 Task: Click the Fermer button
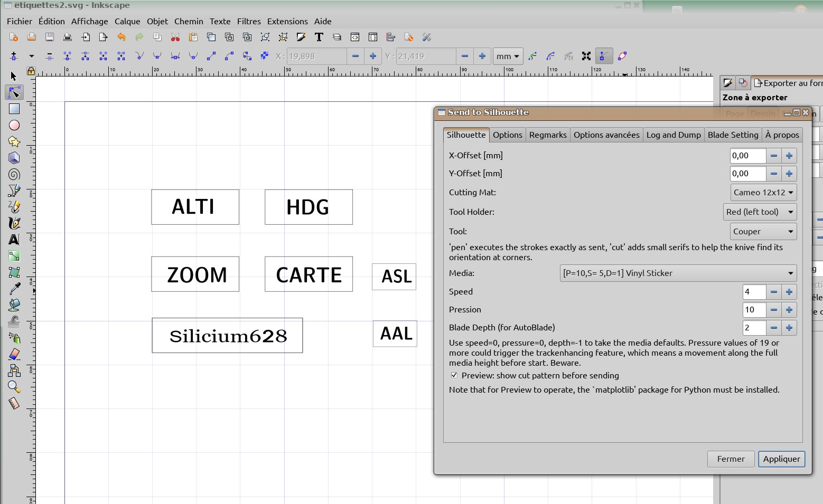coord(731,459)
